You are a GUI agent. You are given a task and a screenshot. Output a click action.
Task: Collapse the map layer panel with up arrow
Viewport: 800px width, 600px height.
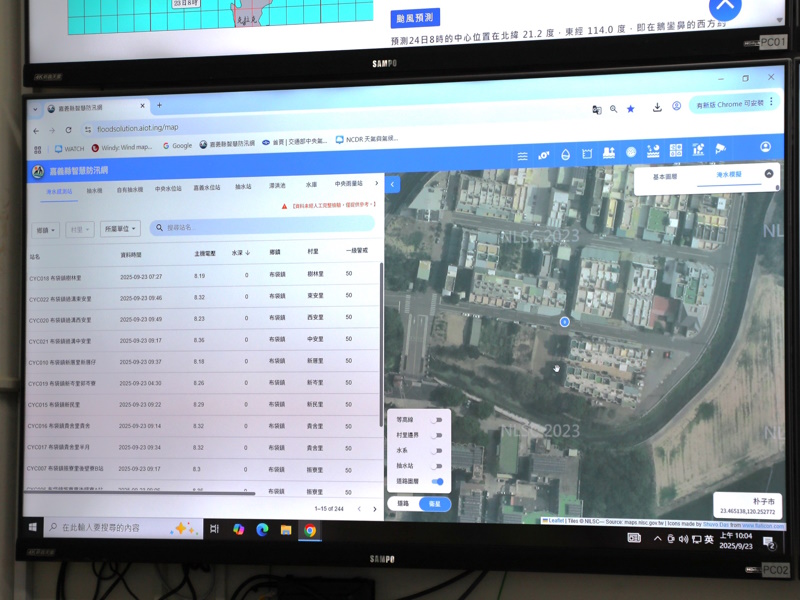pyautogui.click(x=768, y=173)
